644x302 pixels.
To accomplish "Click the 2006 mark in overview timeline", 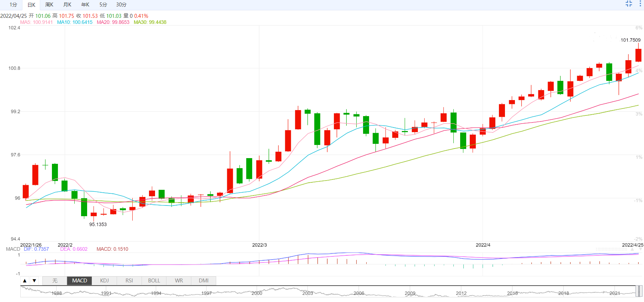I will (x=359, y=293).
